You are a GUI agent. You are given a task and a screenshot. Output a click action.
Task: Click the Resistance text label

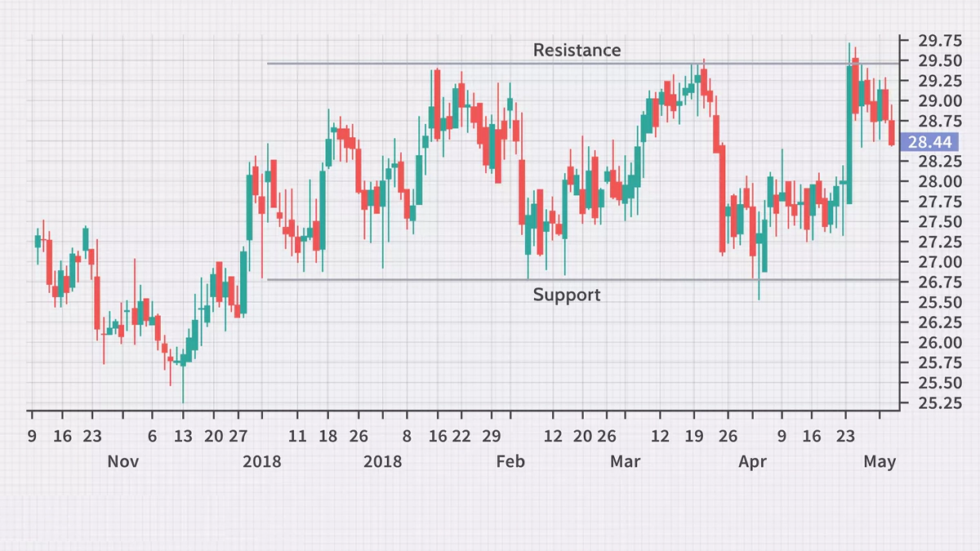[x=577, y=50]
